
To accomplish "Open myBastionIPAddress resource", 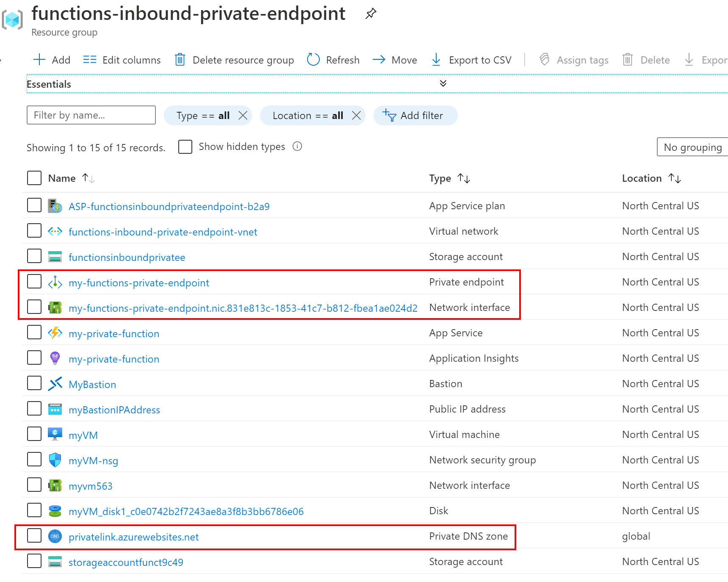I will tap(114, 410).
